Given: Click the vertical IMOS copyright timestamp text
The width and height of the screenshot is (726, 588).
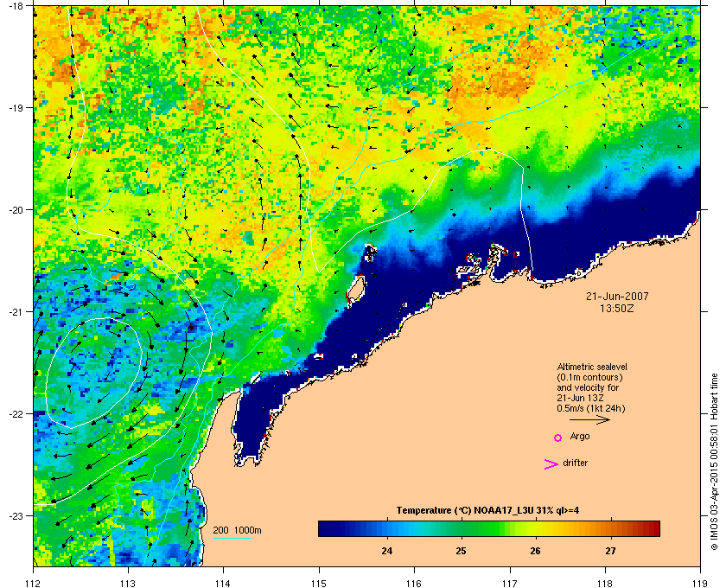Looking at the screenshot, I should pyautogui.click(x=714, y=463).
